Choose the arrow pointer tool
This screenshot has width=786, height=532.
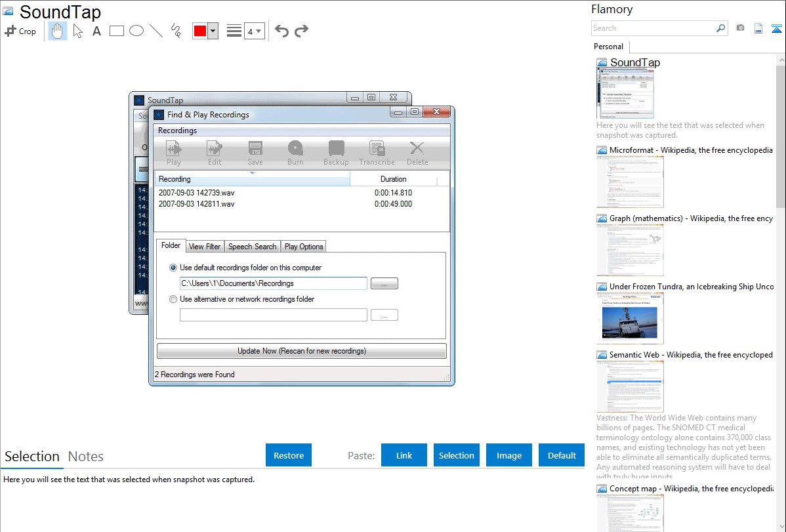77,31
